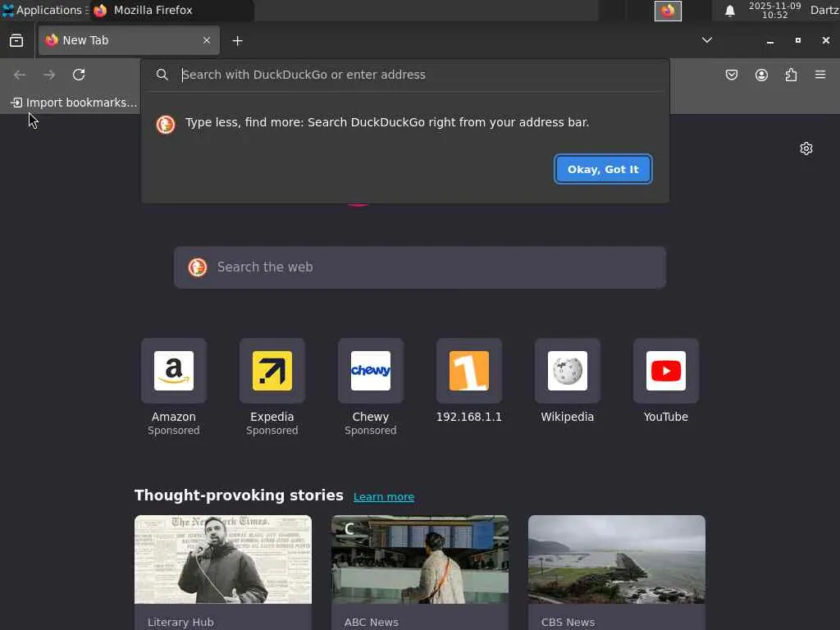The width and height of the screenshot is (840, 630).
Task: Open the Firefox account icon
Action: click(x=761, y=75)
